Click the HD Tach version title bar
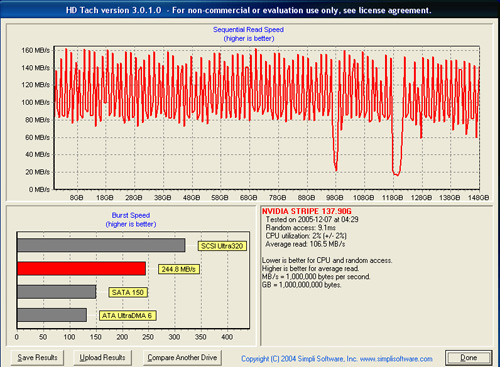The width and height of the screenshot is (500, 367). point(248,10)
